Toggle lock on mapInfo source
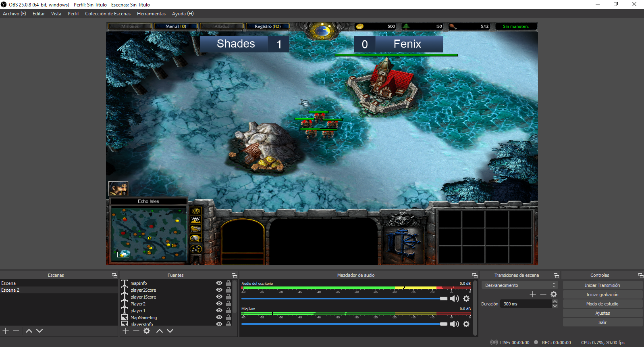Image resolution: width=644 pixels, height=347 pixels. pos(229,283)
